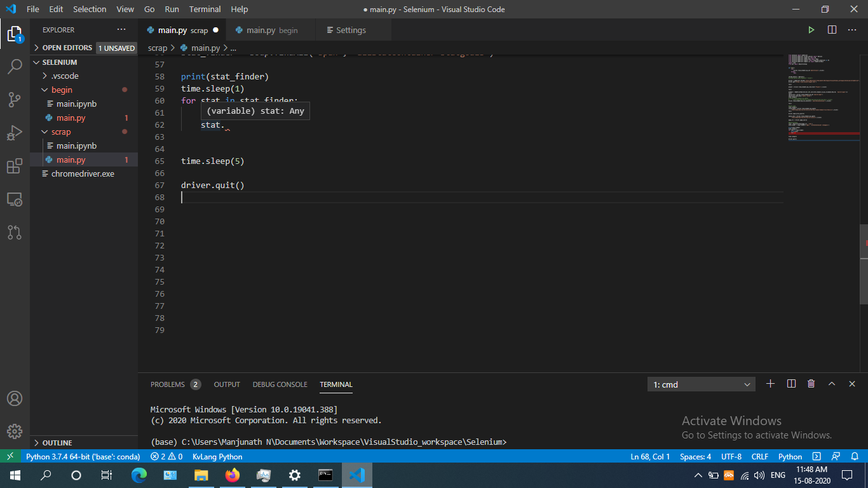Open a new terminal with the plus icon

(770, 384)
